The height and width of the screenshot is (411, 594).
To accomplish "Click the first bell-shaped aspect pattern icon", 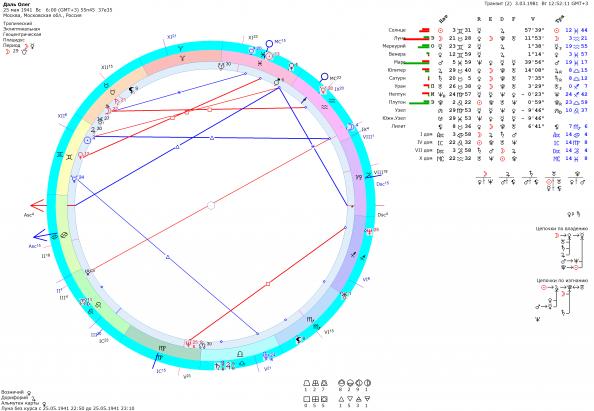I will pos(307,383).
